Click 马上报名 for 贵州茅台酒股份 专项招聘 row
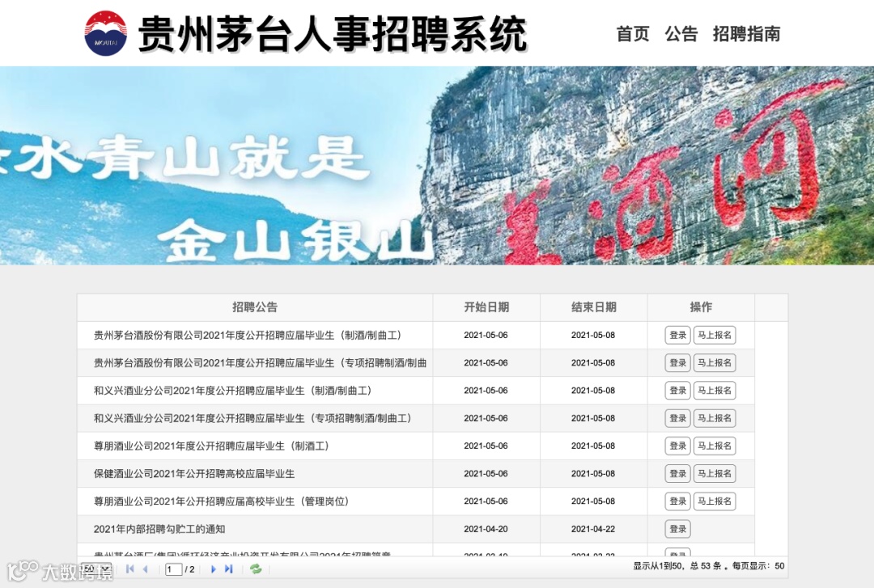This screenshot has width=874, height=588. click(715, 363)
